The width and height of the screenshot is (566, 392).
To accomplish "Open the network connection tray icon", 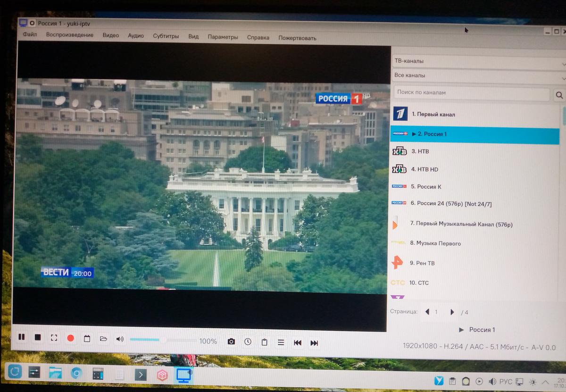I will (519, 382).
